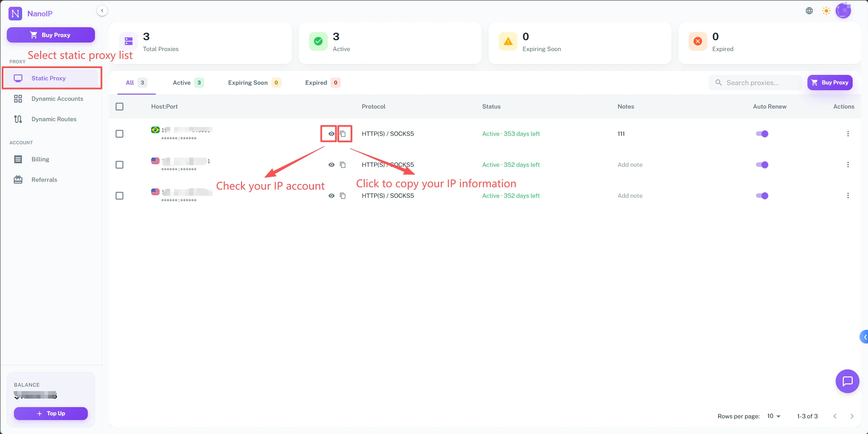Open actions menu for the second proxy row
The height and width of the screenshot is (434, 868).
848,165
